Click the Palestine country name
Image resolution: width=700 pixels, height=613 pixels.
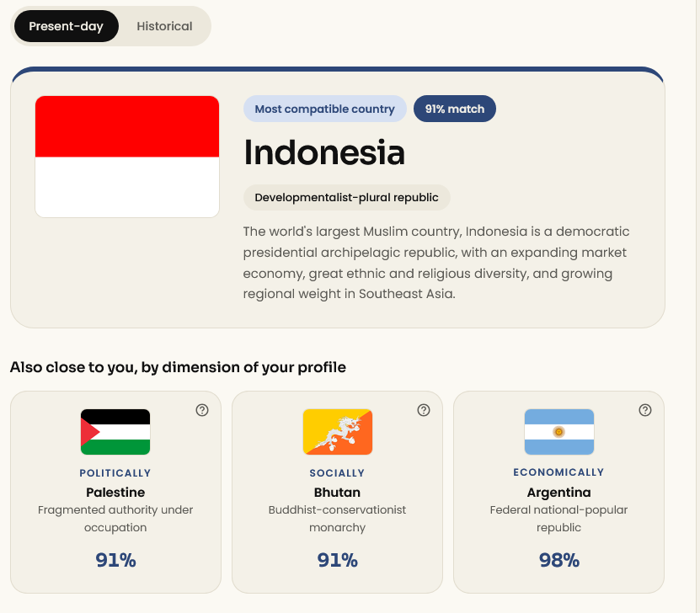click(x=115, y=492)
